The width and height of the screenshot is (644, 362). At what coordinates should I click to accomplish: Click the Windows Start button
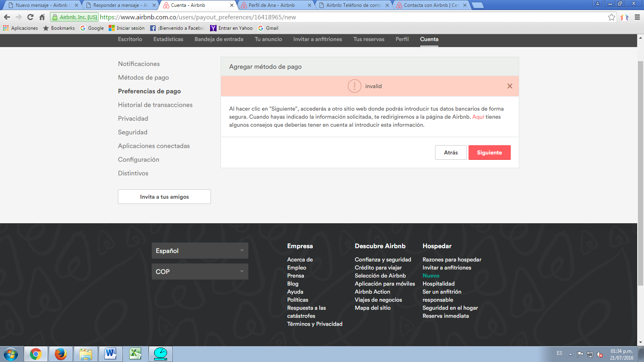click(11, 354)
